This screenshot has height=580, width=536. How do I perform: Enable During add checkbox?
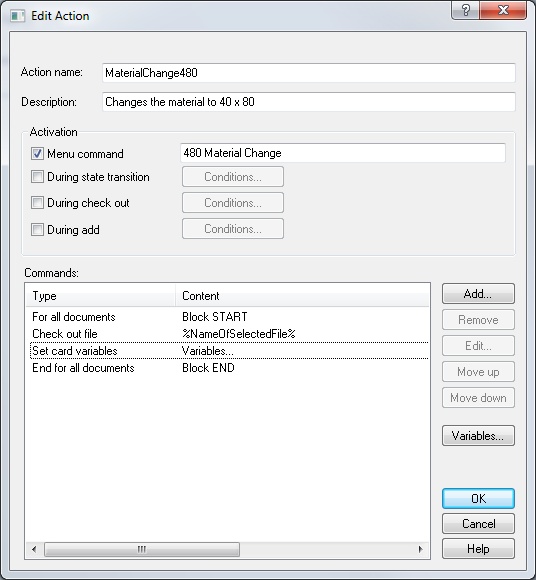(37, 230)
